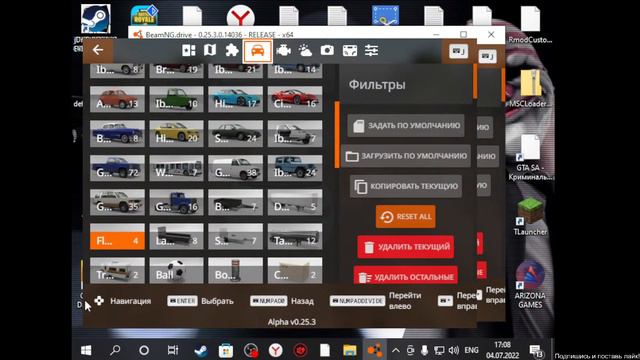Screen dimensions: 640x360
Task: Click the ENG language indicator
Action: click(x=471, y=350)
